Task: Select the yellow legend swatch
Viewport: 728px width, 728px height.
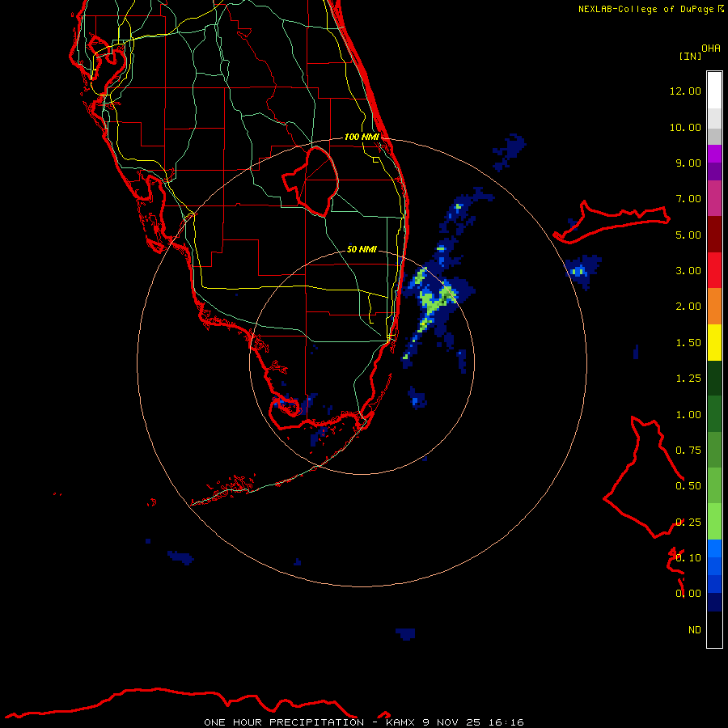Action: point(714,343)
